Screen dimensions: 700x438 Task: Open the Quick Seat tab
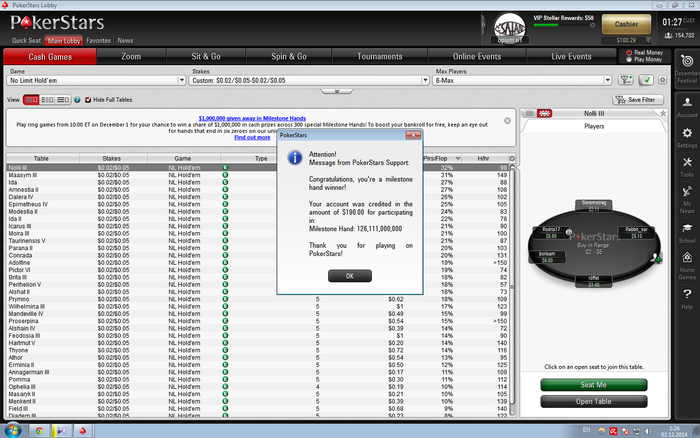(26, 41)
